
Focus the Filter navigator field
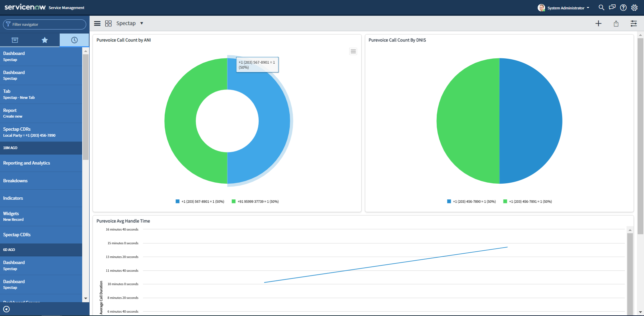[x=45, y=24]
